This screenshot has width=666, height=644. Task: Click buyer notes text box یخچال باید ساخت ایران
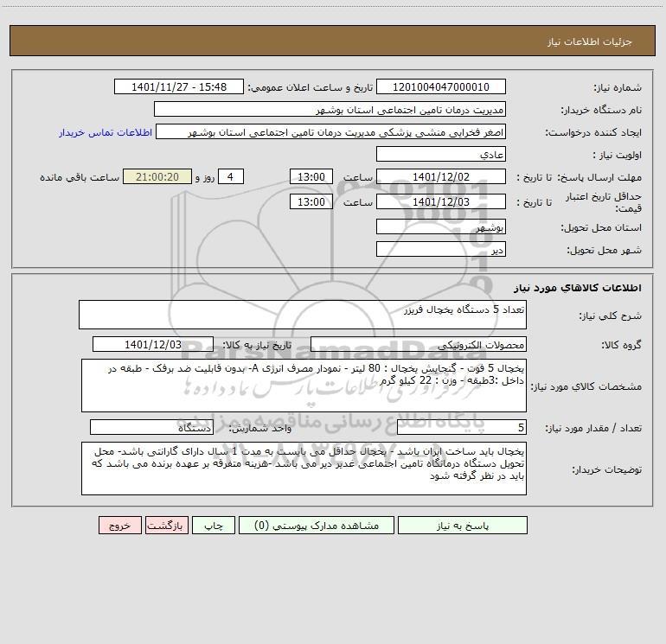304,469
